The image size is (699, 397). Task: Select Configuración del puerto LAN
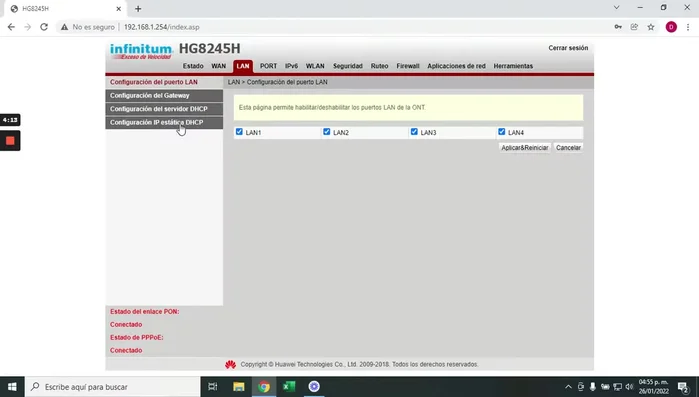tap(164, 82)
